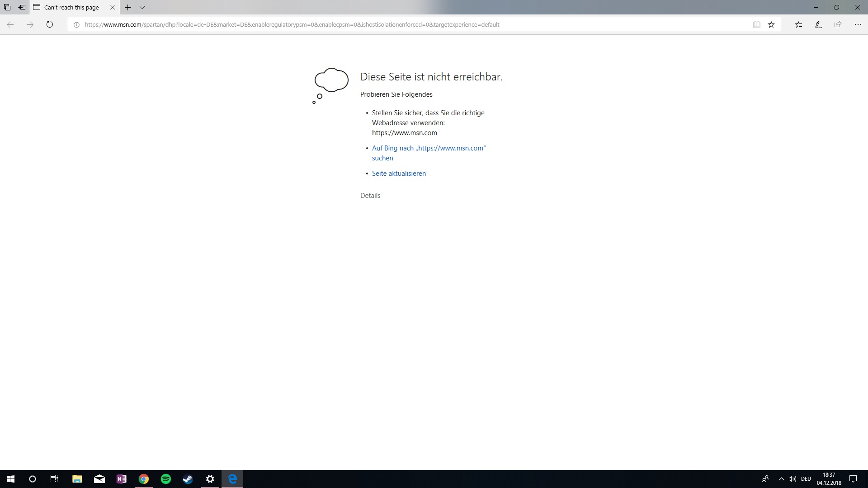The height and width of the screenshot is (488, 868).
Task: Open Cortana search circle
Action: (33, 479)
